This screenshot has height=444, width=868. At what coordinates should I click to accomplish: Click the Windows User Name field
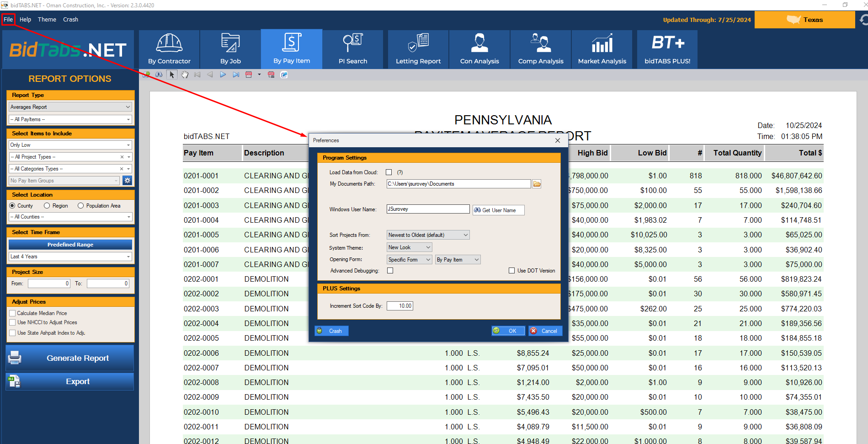coord(428,209)
